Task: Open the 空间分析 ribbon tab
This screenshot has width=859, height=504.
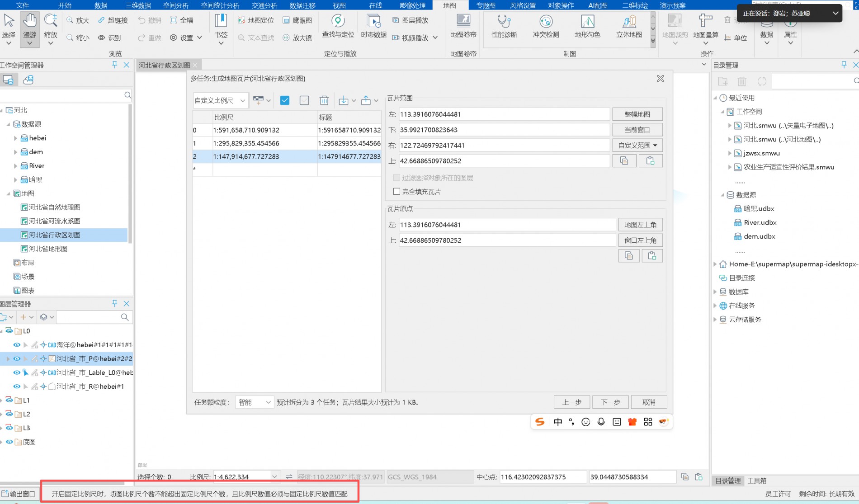Action: [x=176, y=5]
